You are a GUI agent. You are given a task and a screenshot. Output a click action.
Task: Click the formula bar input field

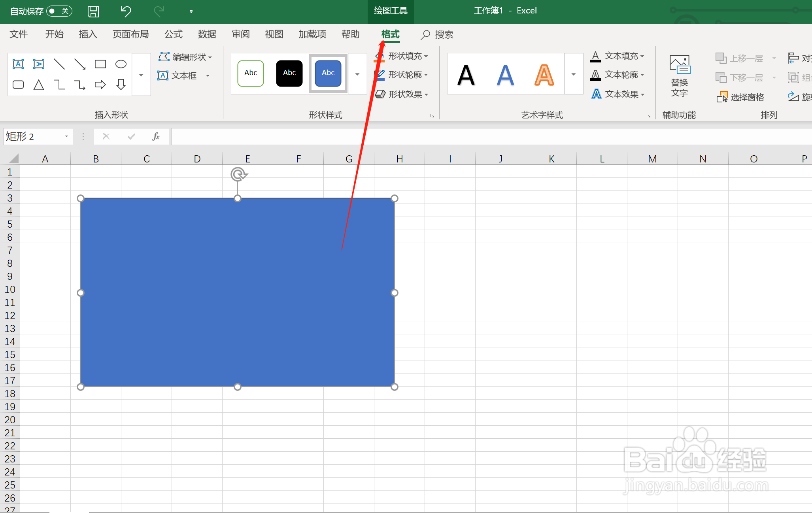click(474, 136)
